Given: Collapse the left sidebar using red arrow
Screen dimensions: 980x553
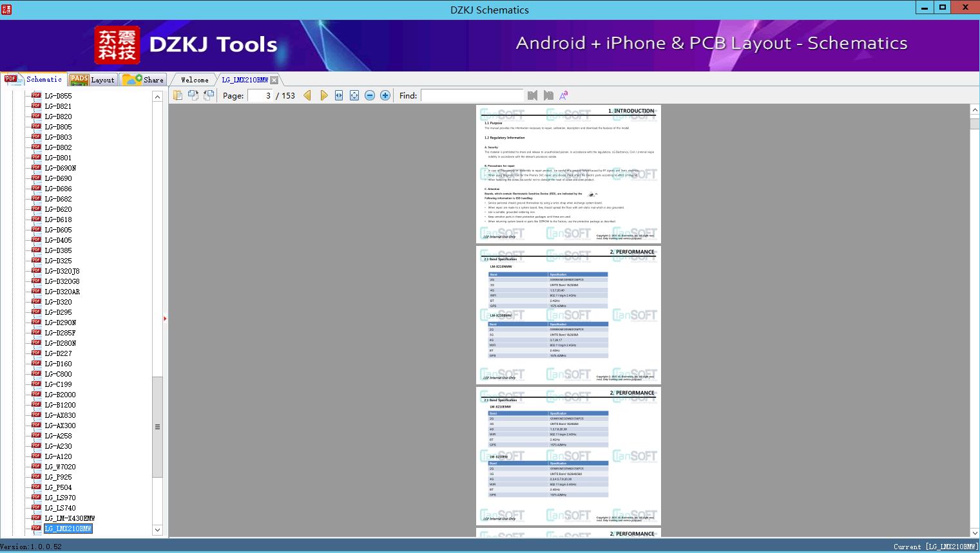Looking at the screenshot, I should click(165, 319).
